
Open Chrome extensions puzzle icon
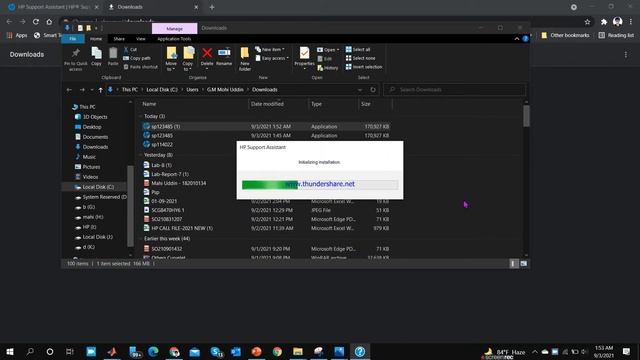(x=604, y=22)
